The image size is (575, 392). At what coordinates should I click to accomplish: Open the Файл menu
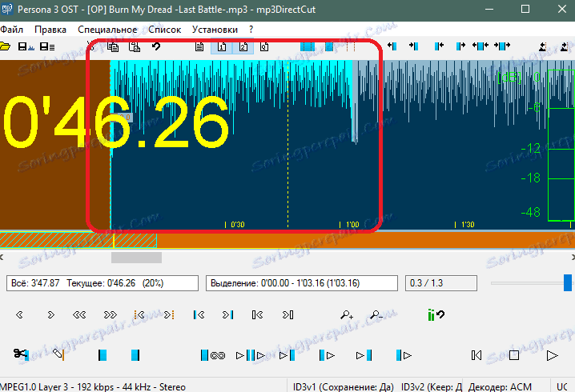tap(11, 30)
